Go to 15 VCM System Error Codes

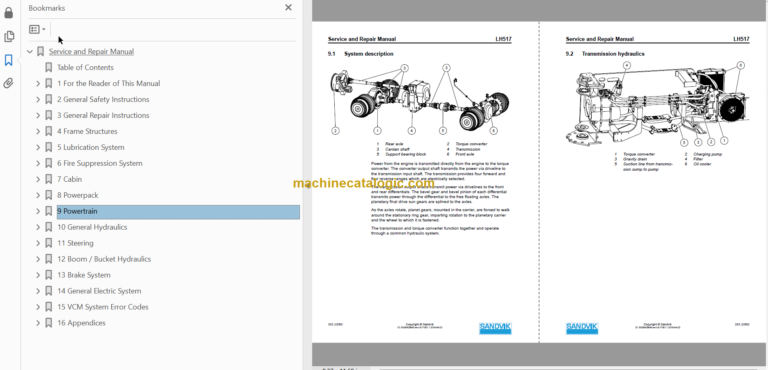pyautogui.click(x=102, y=307)
